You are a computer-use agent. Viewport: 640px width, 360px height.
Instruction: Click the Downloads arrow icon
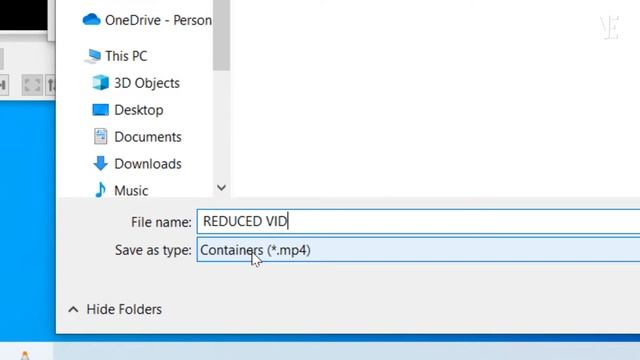point(100,163)
